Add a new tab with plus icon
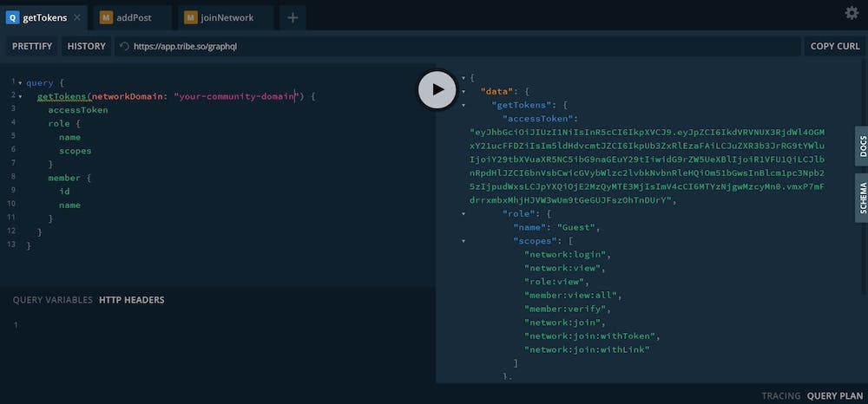Screen dimensions: 868x404 293,17
